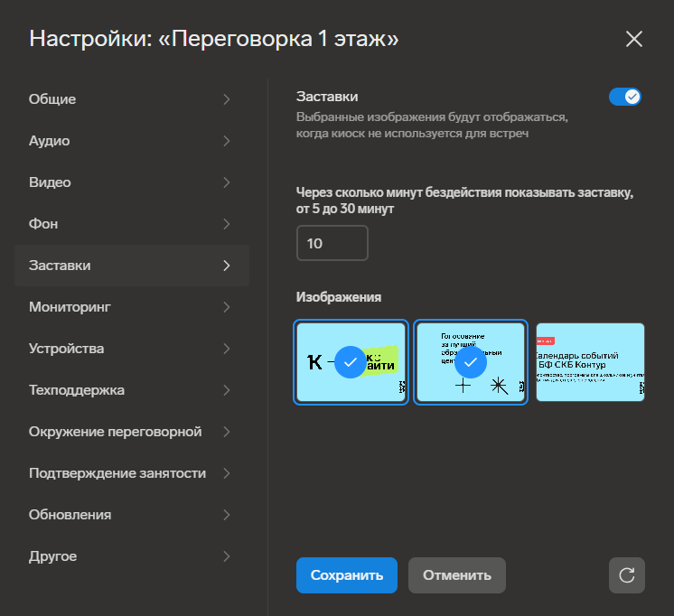Image resolution: width=674 pixels, height=616 pixels.
Task: Expand the Видео chevron arrow
Action: click(x=227, y=182)
